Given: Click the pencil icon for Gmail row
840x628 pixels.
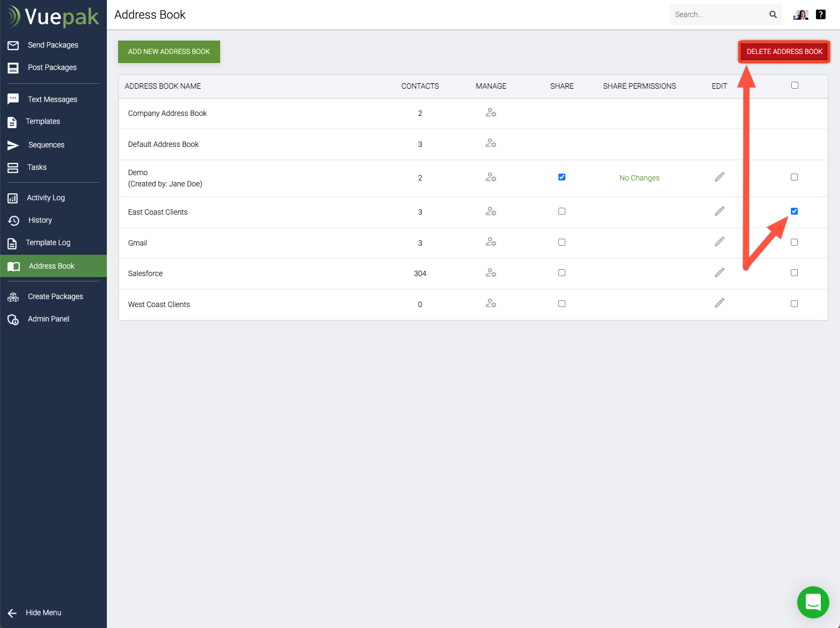Looking at the screenshot, I should point(719,242).
